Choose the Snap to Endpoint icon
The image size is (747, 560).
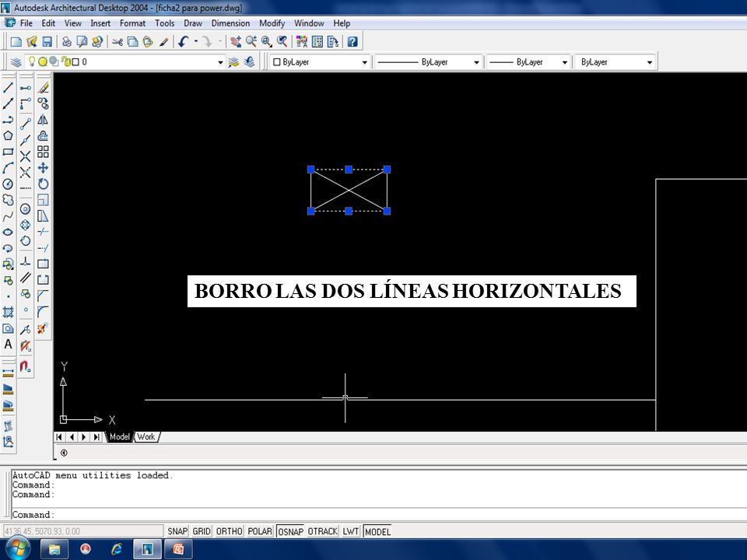[x=26, y=124]
